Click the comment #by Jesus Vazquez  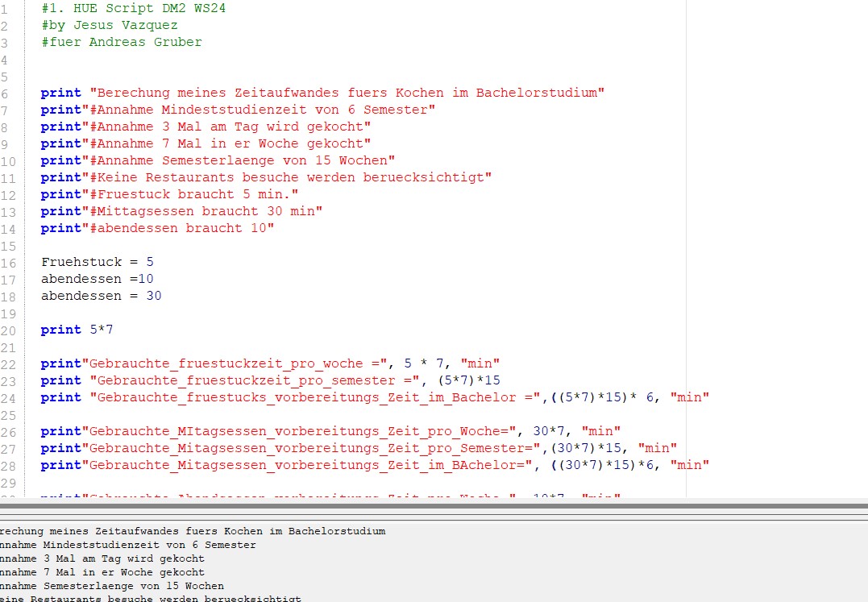pos(109,25)
